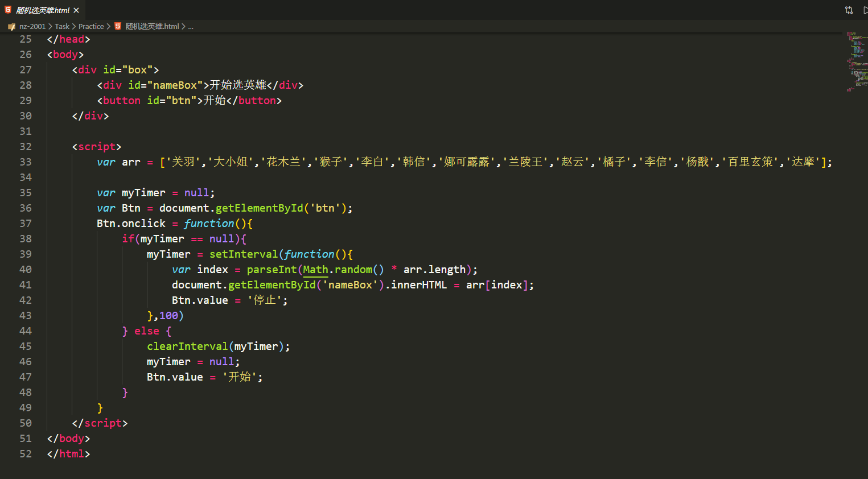Viewport: 868px width, 479px height.
Task: Click the 'btn' string on line 36
Action: pyautogui.click(x=325, y=208)
